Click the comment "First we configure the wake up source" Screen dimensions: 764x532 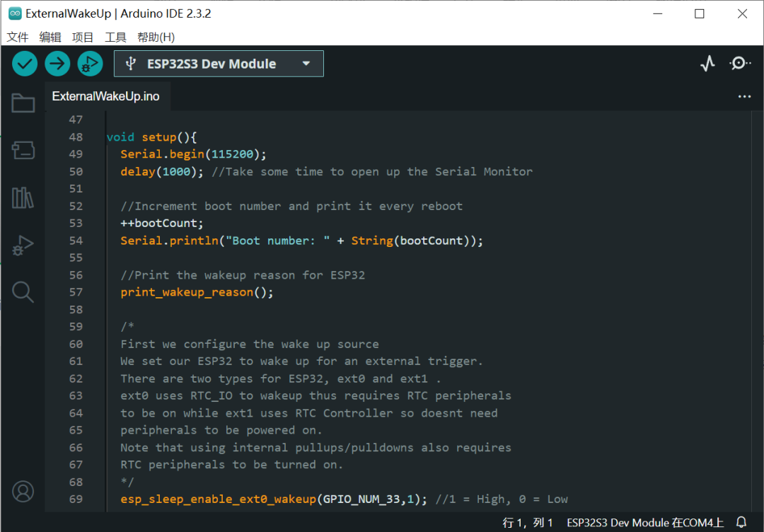point(250,344)
